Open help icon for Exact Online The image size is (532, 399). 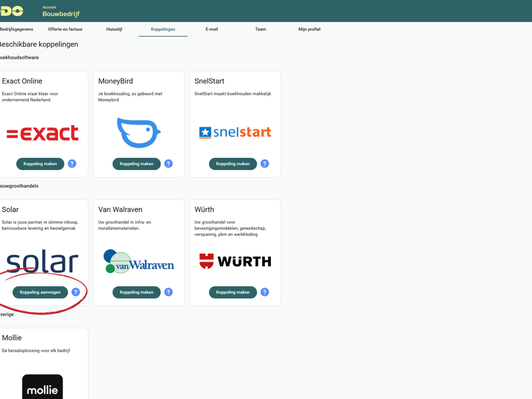[72, 164]
